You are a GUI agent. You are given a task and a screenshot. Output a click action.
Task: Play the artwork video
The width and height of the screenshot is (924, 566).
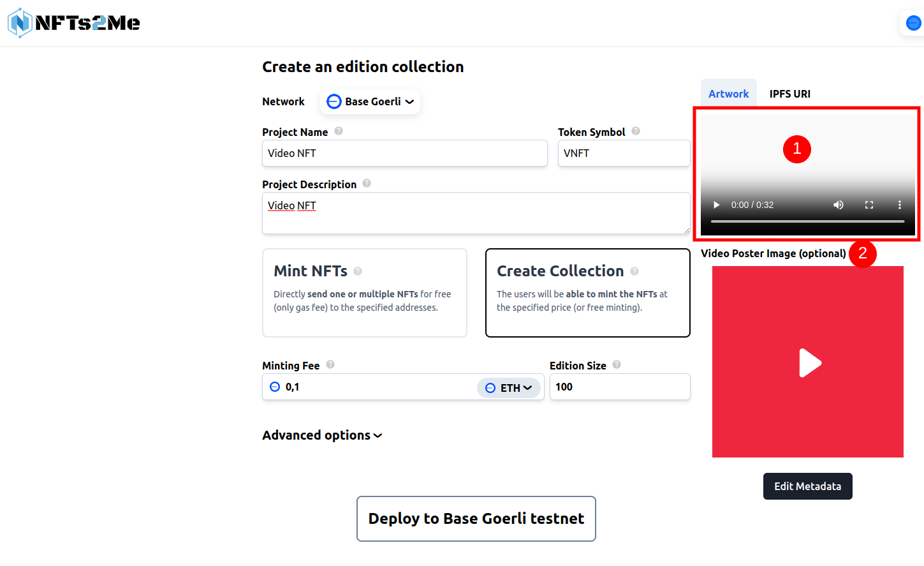pos(716,205)
